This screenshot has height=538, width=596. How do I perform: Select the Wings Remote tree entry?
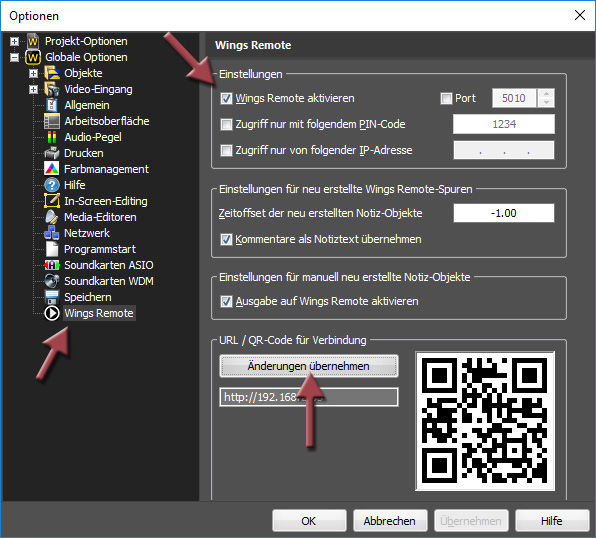[99, 313]
